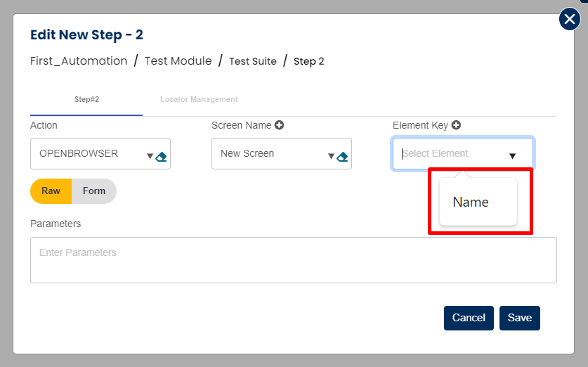Open the Locator Management tab
588x367 pixels.
(199, 99)
